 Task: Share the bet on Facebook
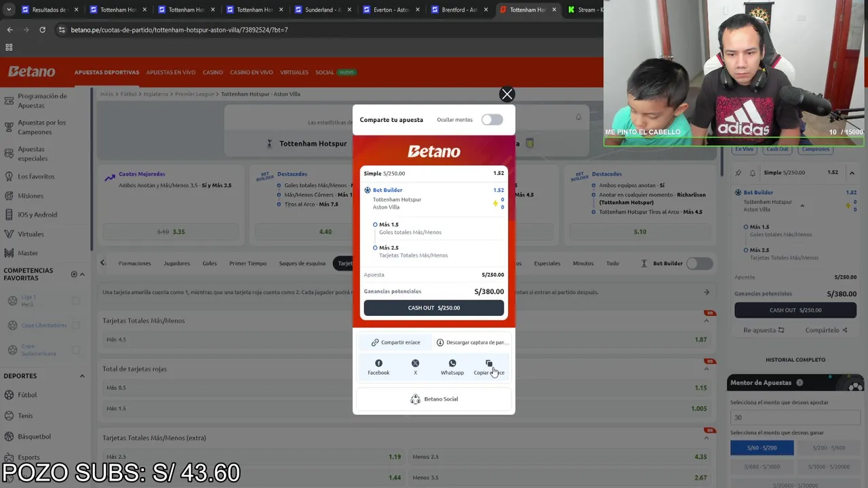click(x=378, y=367)
